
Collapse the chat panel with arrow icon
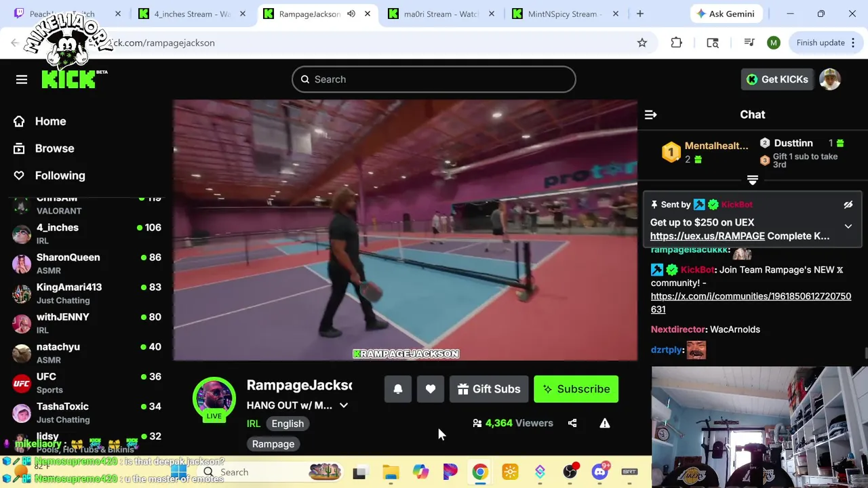pyautogui.click(x=650, y=115)
